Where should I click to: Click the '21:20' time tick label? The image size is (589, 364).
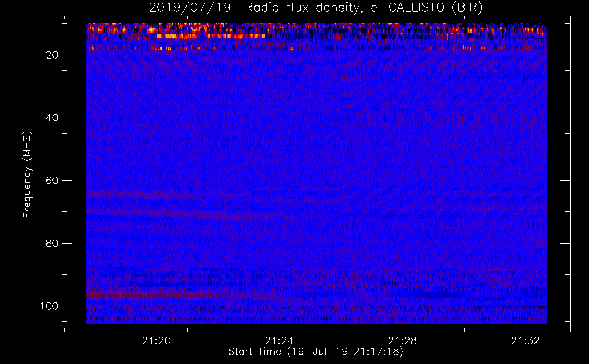[157, 341]
